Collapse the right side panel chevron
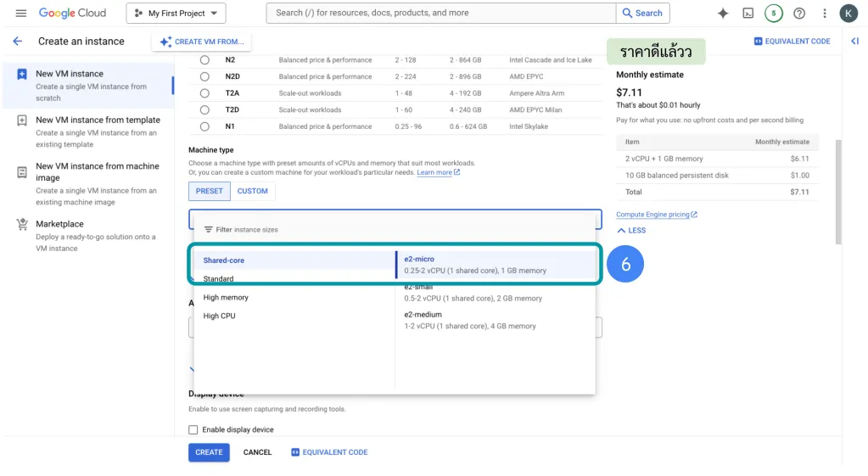 coord(854,42)
